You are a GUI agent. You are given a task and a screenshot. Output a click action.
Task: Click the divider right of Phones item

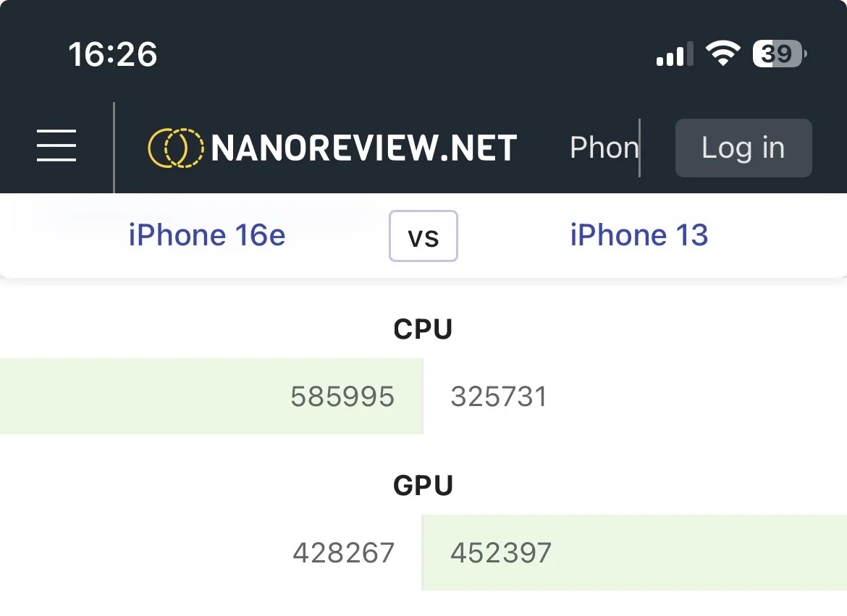tap(640, 148)
